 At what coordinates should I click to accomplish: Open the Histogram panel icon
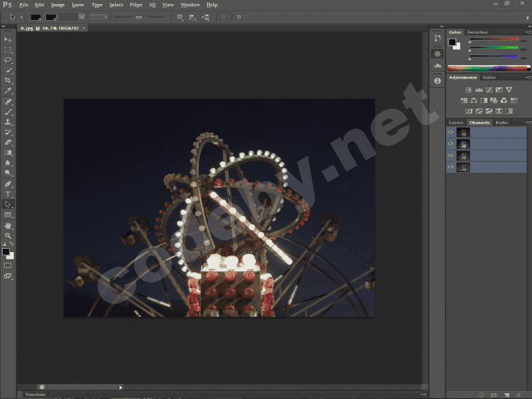(438, 66)
